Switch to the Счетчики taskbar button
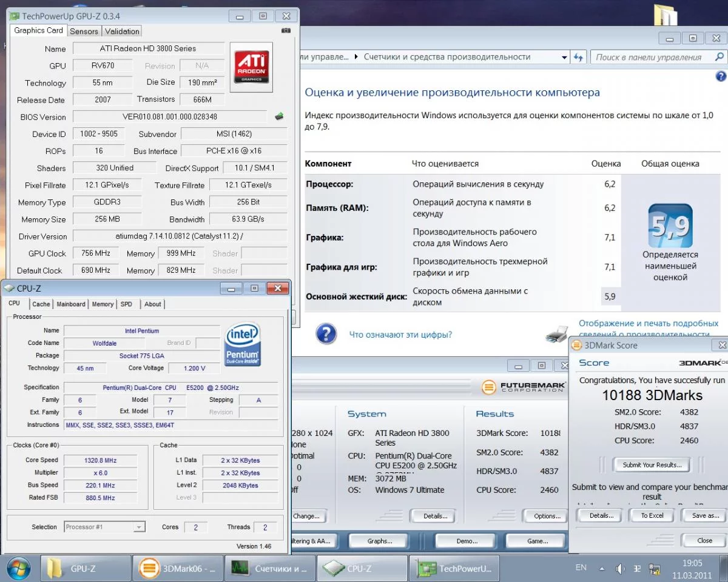Viewport: 728px width, 582px height. [x=270, y=569]
